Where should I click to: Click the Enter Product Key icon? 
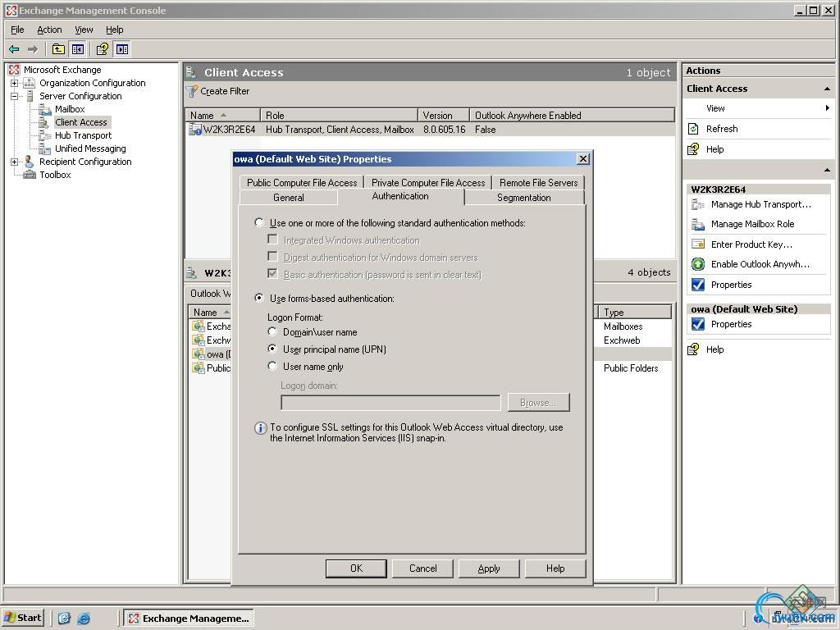[698, 244]
